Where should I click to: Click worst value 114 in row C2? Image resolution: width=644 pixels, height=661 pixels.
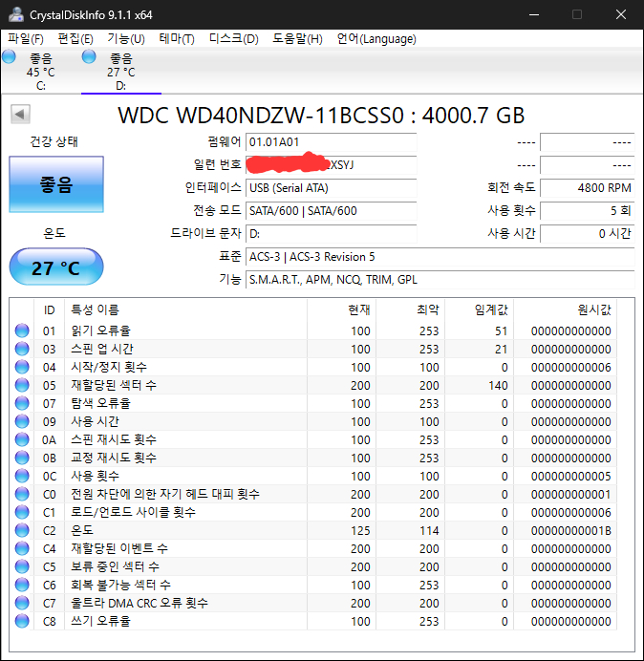[429, 530]
